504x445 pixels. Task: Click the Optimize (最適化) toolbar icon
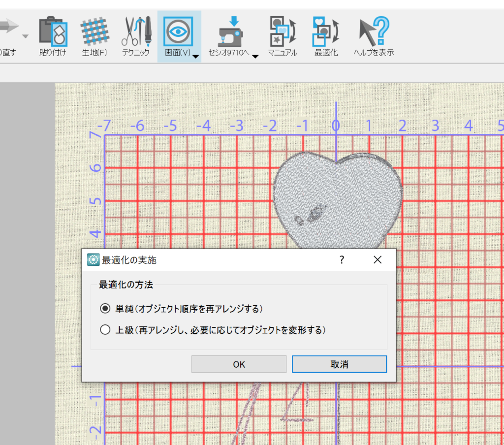pos(326,31)
